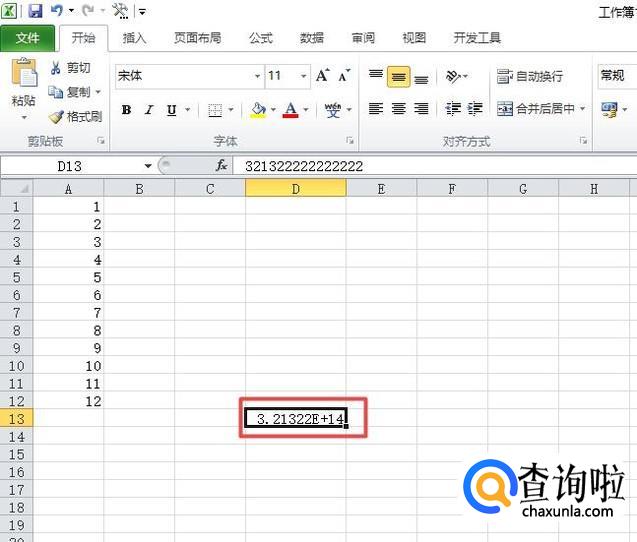Image resolution: width=637 pixels, height=542 pixels.
Task: Select cell D13 with 3.21322E+14
Action: [296, 418]
